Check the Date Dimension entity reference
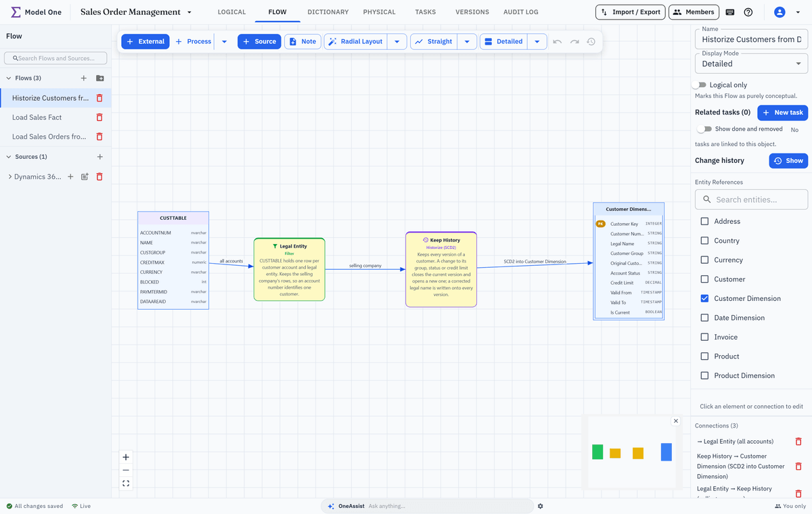812x514 pixels. [x=704, y=318]
